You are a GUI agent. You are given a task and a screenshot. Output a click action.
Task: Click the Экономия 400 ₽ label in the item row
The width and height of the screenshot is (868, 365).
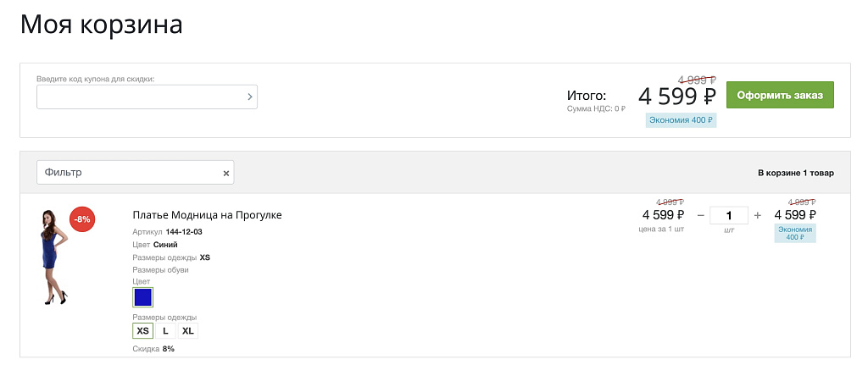tap(795, 234)
